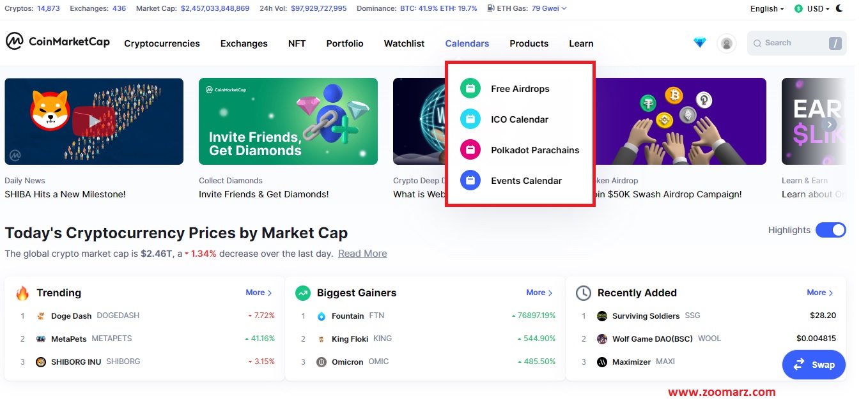Follow the Read More link
868x403 pixels.
tap(362, 254)
